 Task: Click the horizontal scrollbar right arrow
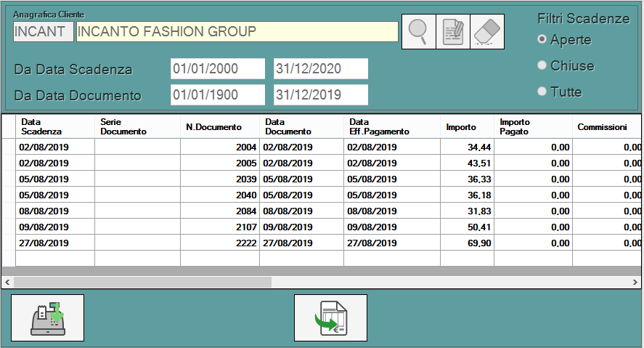pos(636,281)
